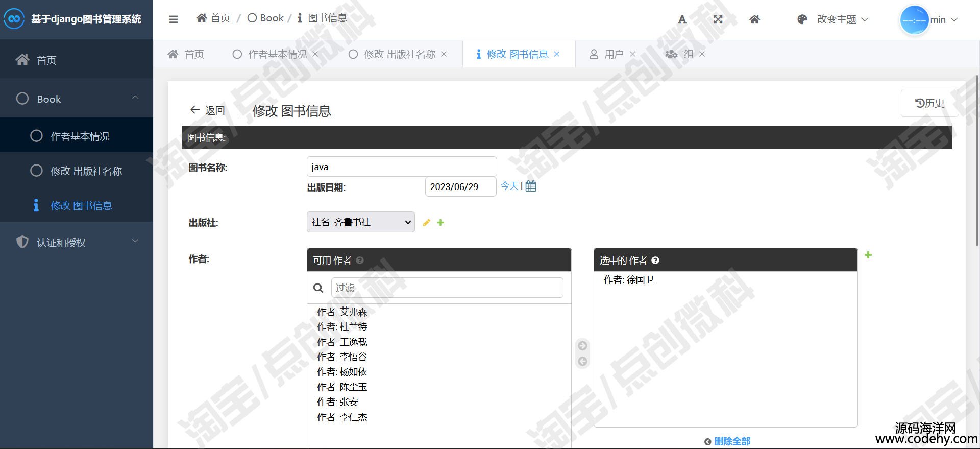Toggle fullscreen with the expand icon
This screenshot has width=980, height=449.
[x=718, y=19]
